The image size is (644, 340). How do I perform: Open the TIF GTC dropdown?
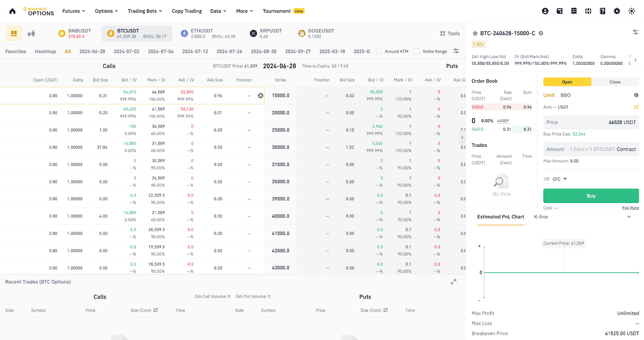(x=559, y=179)
